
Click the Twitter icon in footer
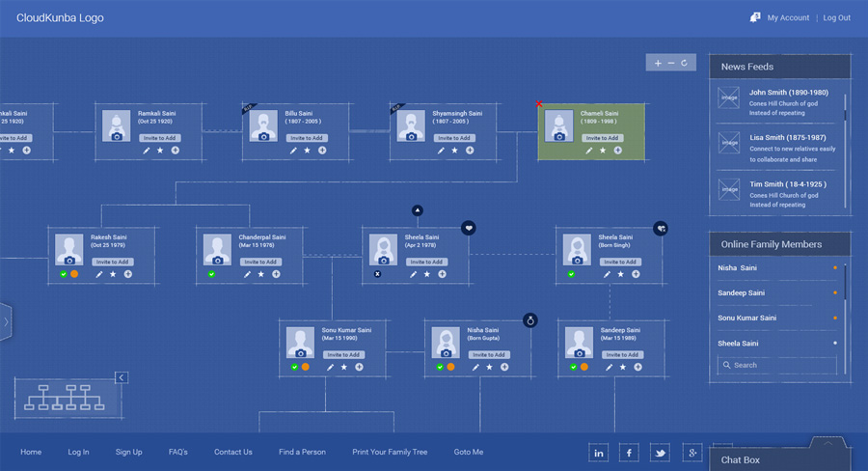point(660,453)
